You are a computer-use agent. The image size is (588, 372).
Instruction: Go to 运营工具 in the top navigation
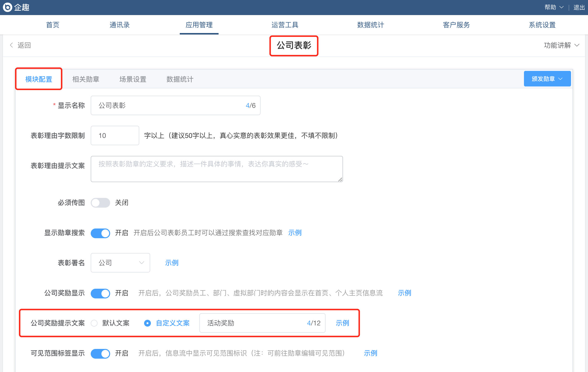pos(285,25)
